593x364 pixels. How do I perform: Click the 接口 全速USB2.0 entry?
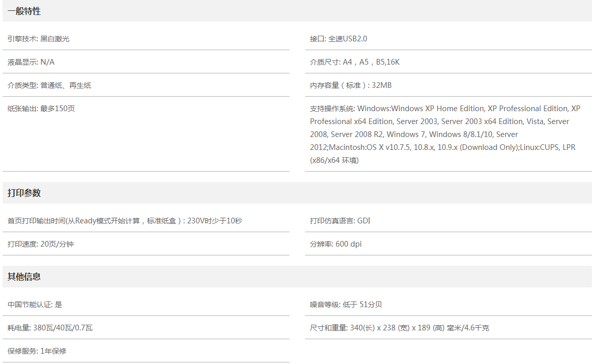click(339, 39)
